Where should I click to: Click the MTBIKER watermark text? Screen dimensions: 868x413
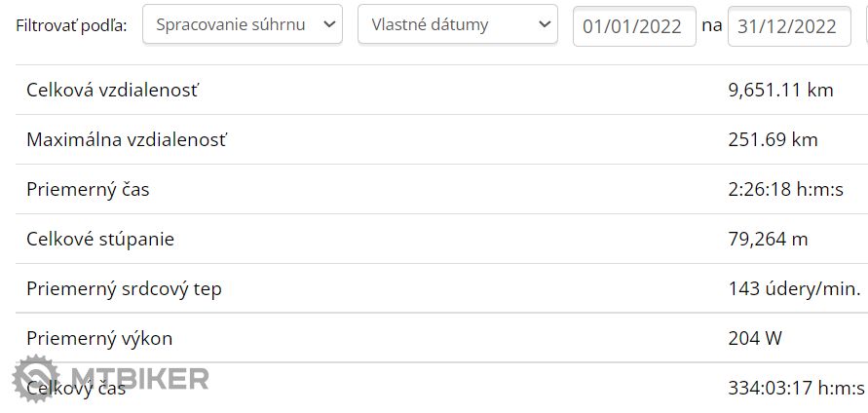[x=140, y=378]
